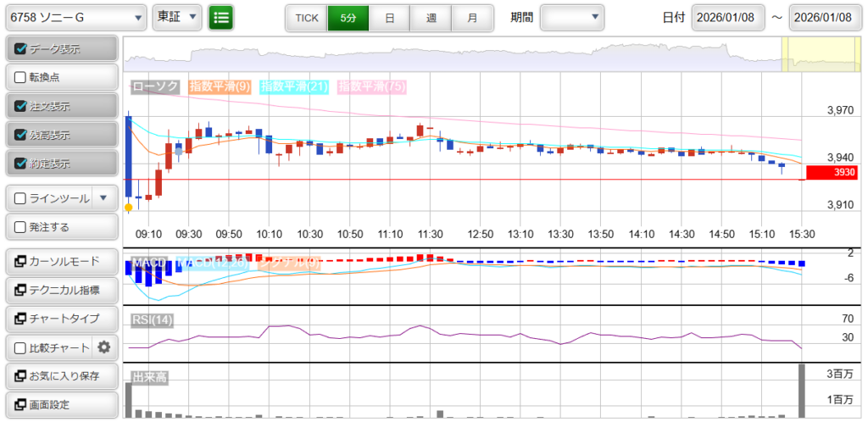Click the yellow marker dot on chart
Screen dimensions: 868x422
point(128,207)
